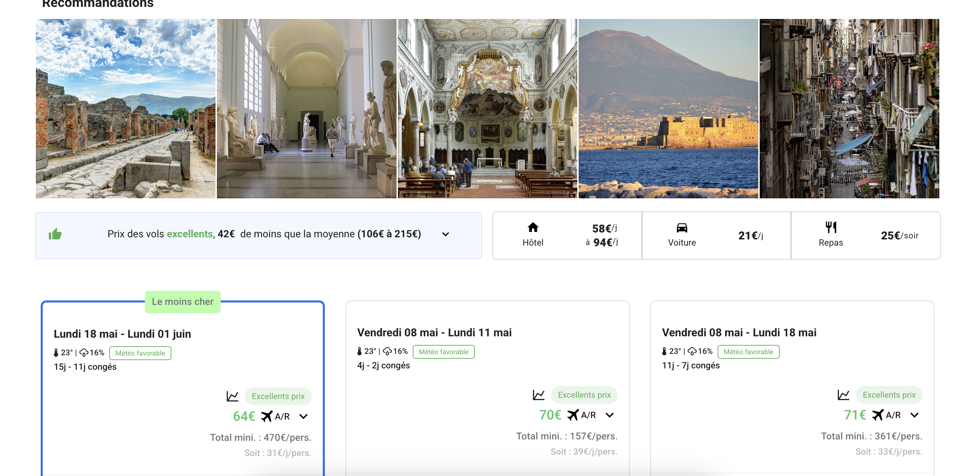Screen dimensions: 980x476
Task: Click the Le moins cher badge
Action: (183, 302)
